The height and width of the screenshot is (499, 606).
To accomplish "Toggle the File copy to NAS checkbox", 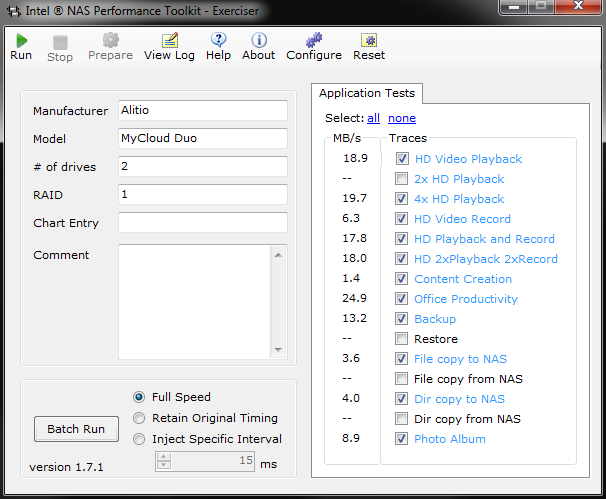I will tap(401, 359).
